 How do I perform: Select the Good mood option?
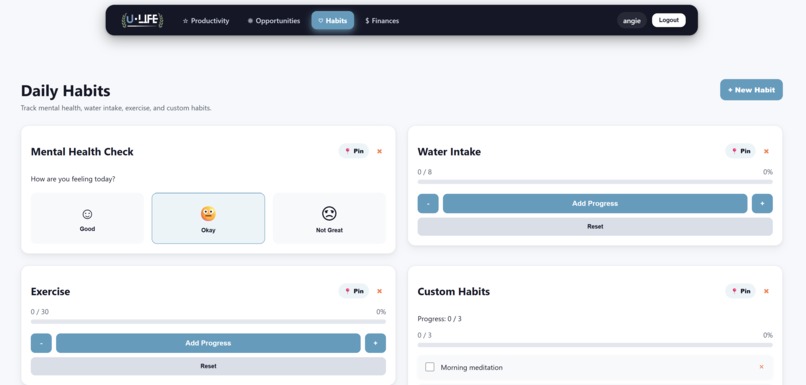(87, 218)
